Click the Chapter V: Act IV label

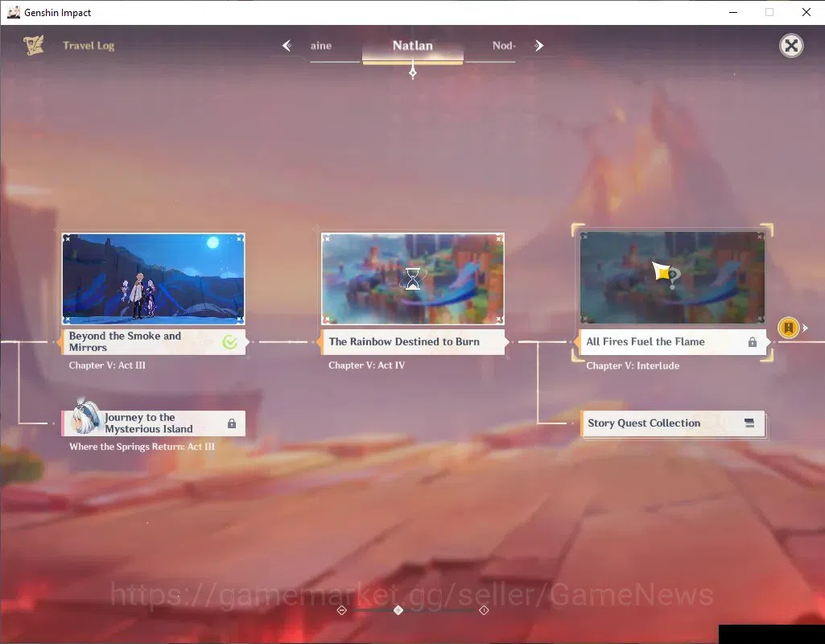pos(367,365)
